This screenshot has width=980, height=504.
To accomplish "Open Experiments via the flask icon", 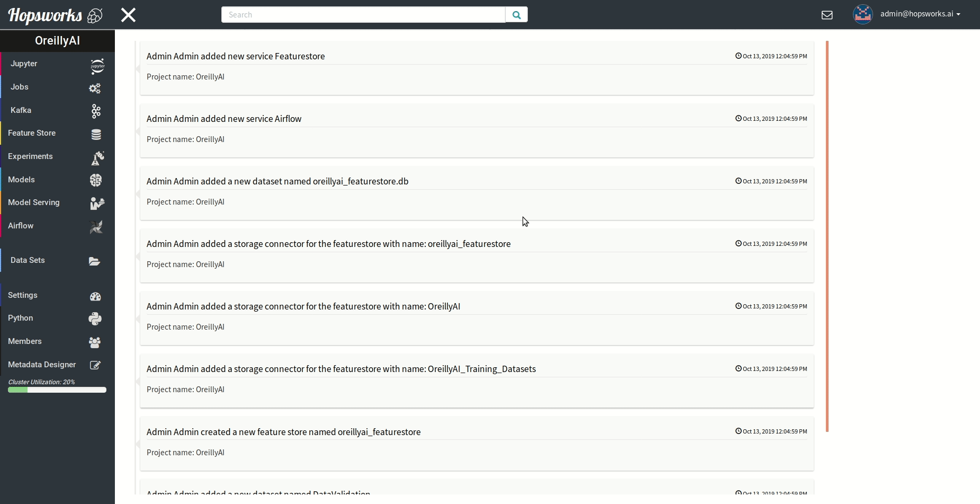I will [97, 157].
